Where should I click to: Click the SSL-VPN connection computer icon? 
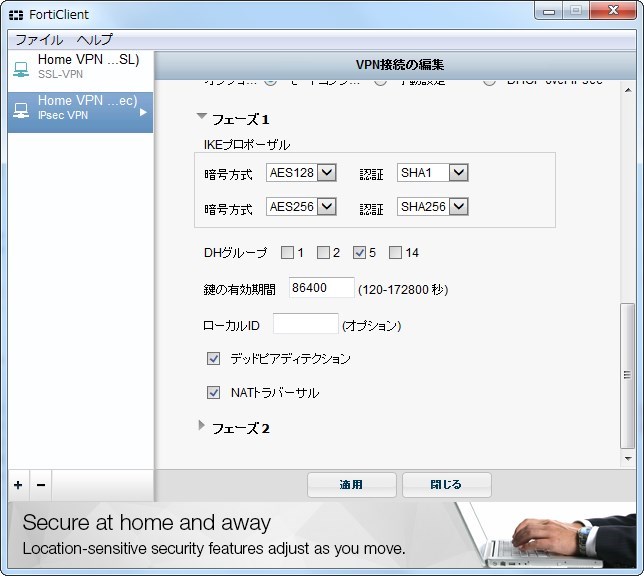point(21,69)
